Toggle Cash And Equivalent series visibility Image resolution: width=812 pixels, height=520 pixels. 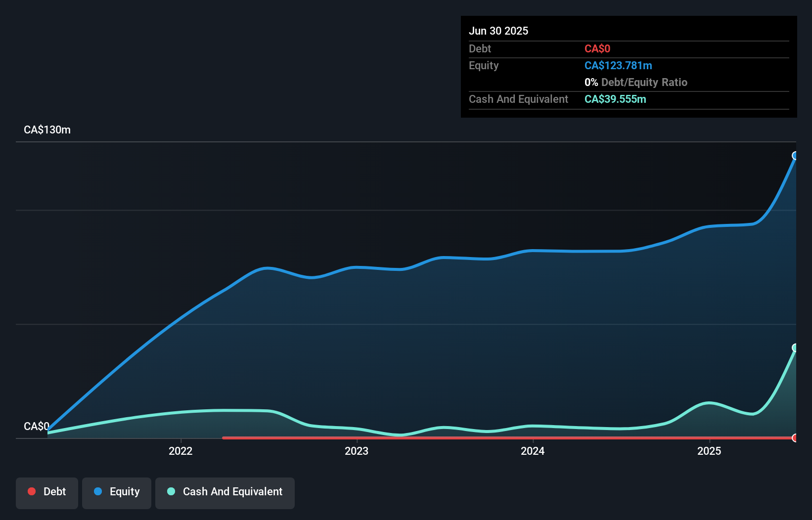225,491
